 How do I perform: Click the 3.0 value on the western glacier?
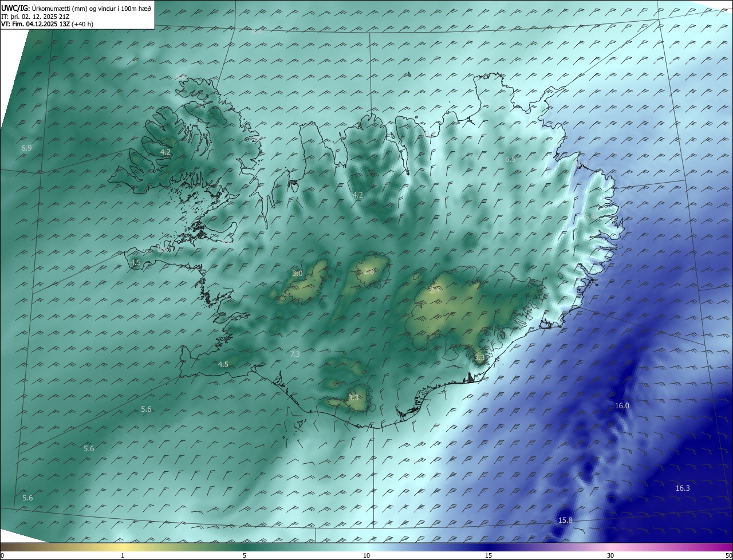pos(297,274)
